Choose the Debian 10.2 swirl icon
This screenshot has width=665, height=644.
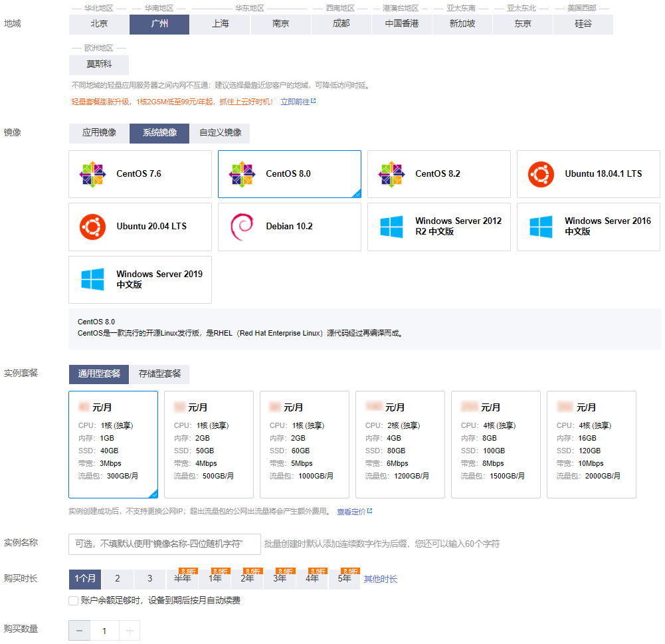pyautogui.click(x=242, y=227)
